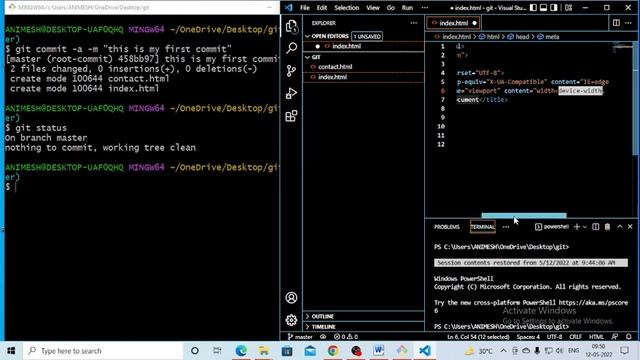This screenshot has width=640, height=360.
Task: Open the Go menu
Action: click(x=391, y=7)
